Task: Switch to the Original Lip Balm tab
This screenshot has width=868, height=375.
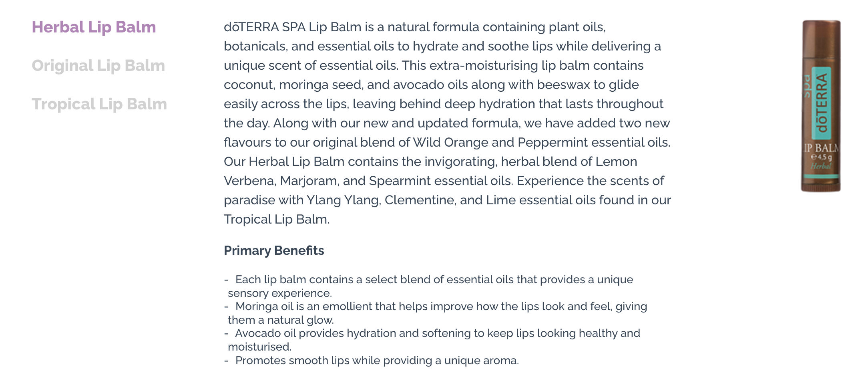Action: 98,66
